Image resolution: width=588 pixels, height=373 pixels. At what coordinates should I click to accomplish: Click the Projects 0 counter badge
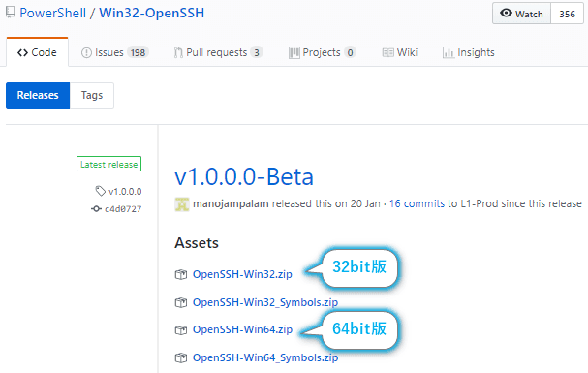[350, 52]
